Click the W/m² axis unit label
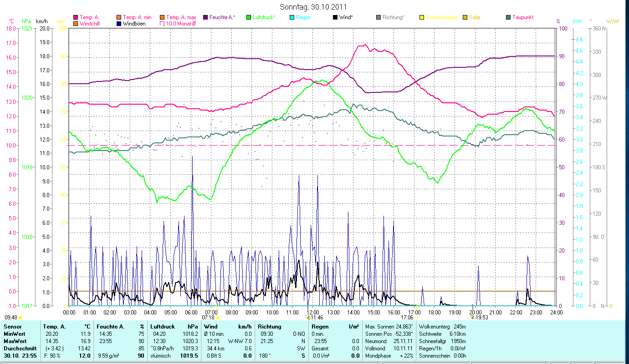 [613, 21]
